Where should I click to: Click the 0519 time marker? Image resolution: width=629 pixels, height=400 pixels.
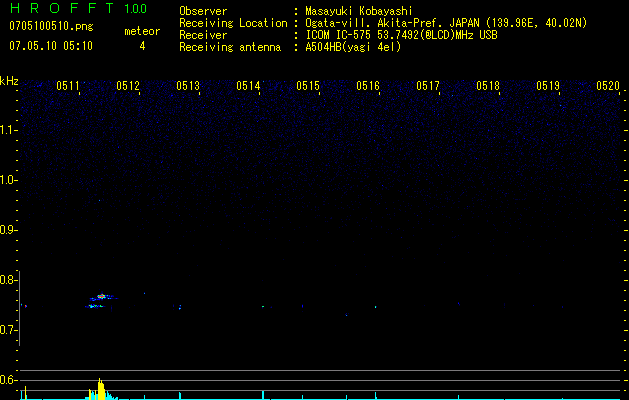coord(548,86)
